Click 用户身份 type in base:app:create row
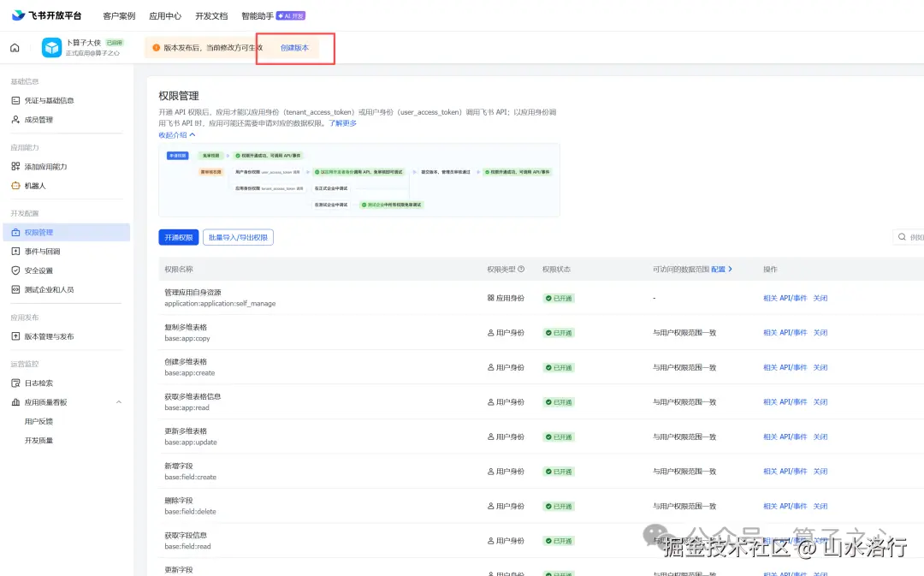 (506, 367)
